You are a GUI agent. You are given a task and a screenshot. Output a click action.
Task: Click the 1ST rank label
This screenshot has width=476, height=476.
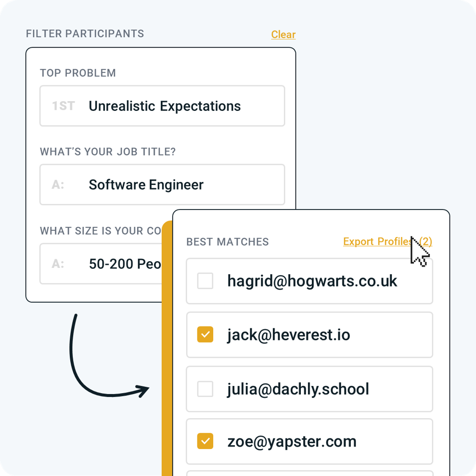[63, 106]
